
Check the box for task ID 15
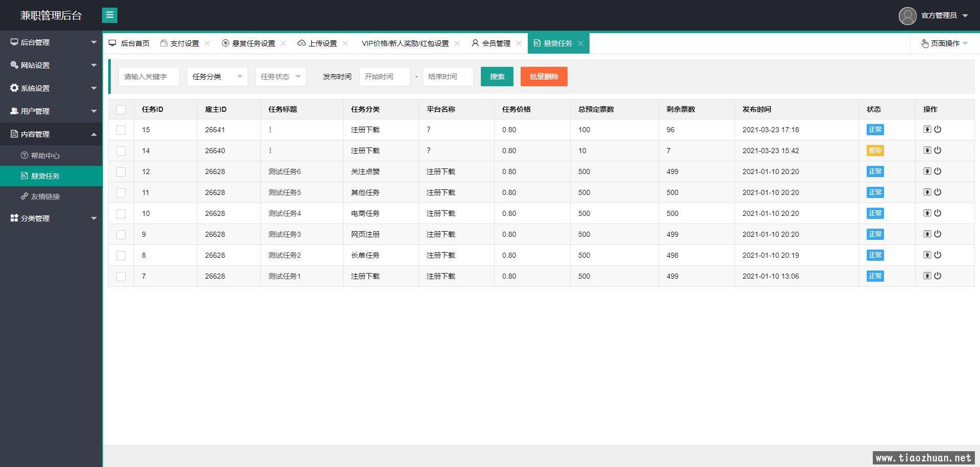tap(121, 130)
